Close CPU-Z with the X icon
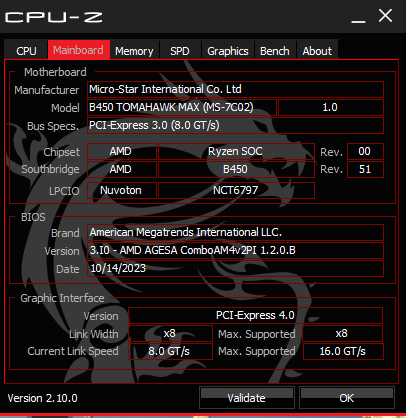Screen dimensions: 406x418 tap(385, 16)
